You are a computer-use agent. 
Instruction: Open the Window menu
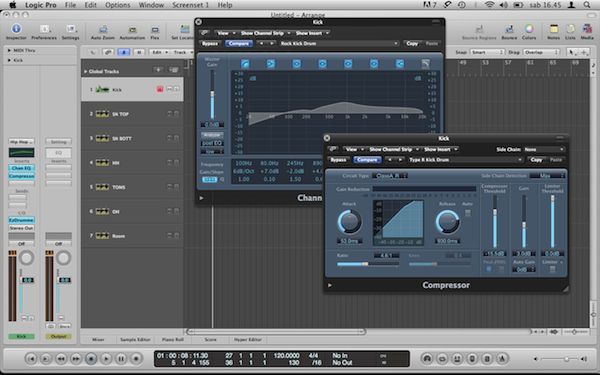click(151, 5)
